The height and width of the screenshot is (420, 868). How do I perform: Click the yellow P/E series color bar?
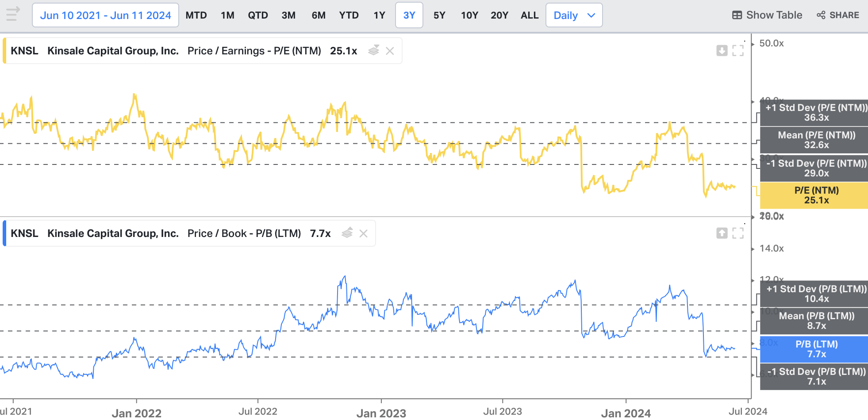pos(4,51)
